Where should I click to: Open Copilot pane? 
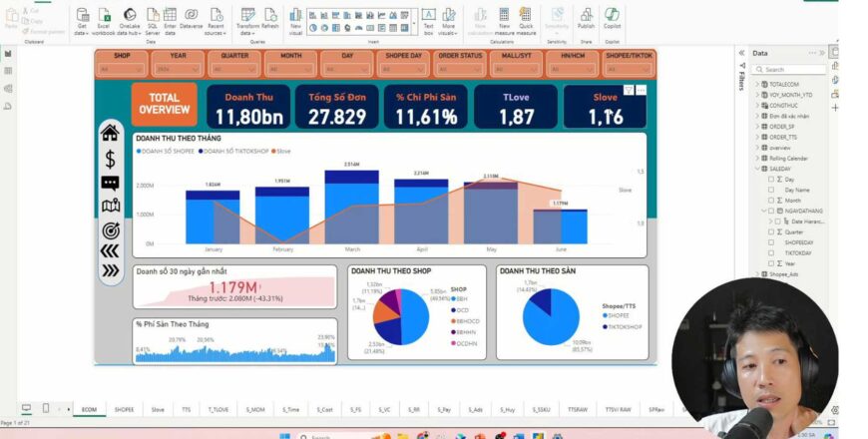pos(612,19)
